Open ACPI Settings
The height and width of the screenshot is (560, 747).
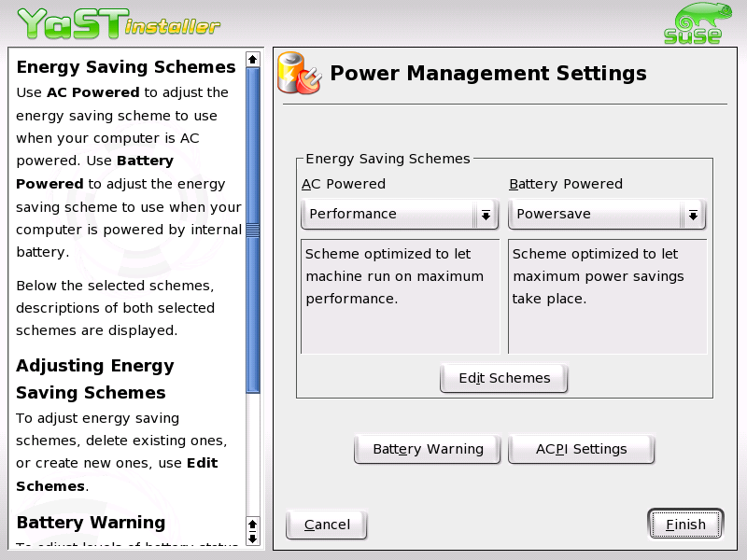(x=581, y=449)
